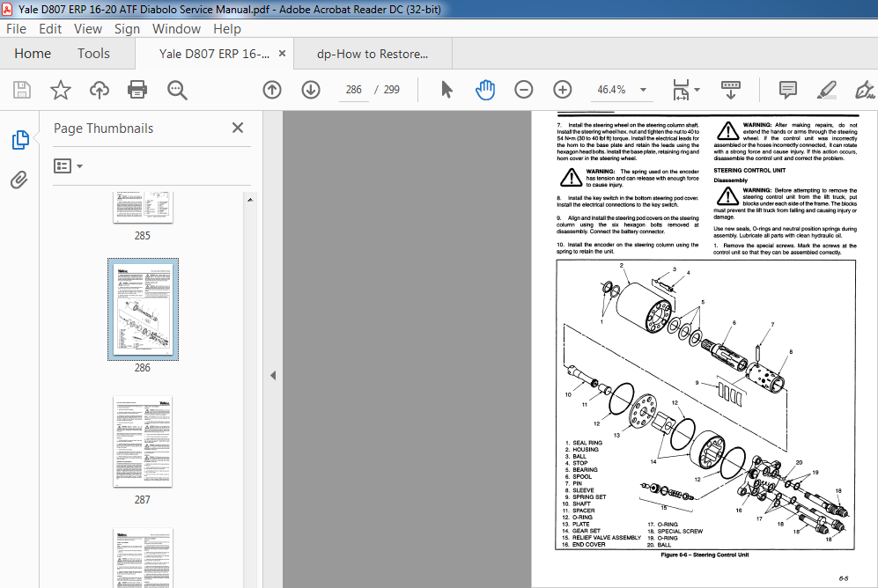Open the find text search tool

point(177,90)
